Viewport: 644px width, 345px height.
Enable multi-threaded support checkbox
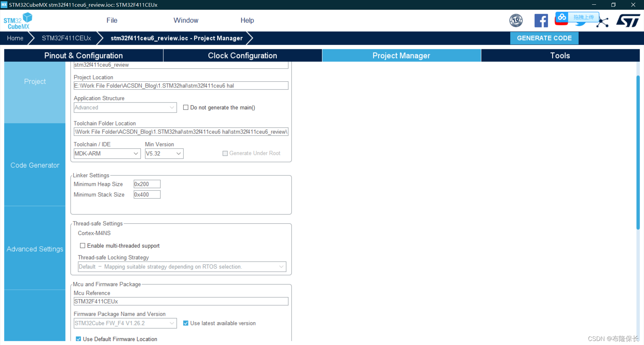click(x=83, y=246)
